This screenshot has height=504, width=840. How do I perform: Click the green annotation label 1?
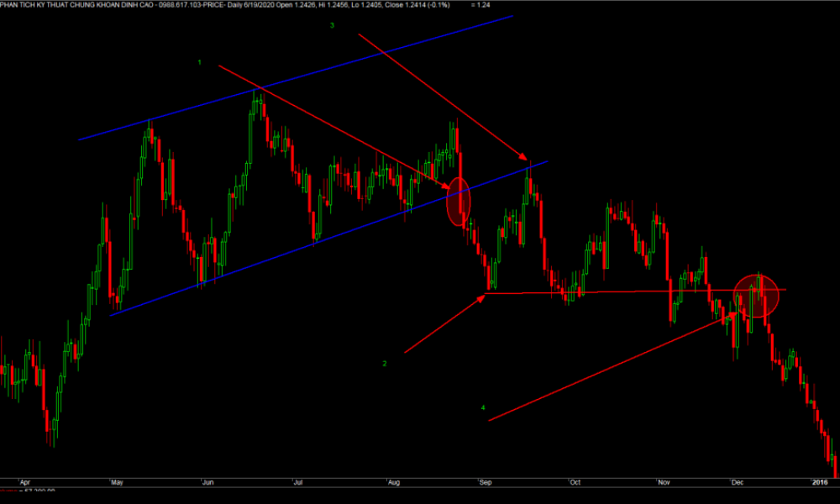coord(200,63)
